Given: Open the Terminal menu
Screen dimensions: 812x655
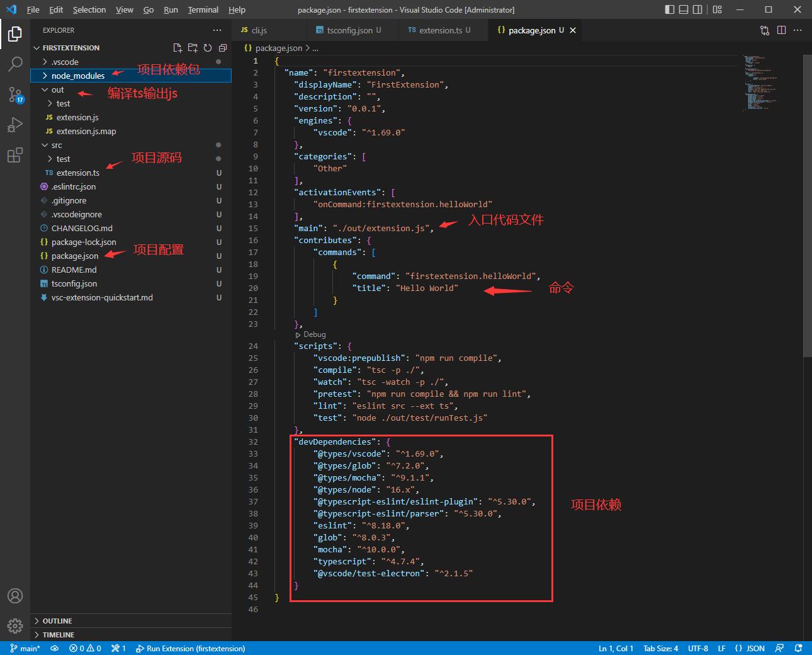Looking at the screenshot, I should pos(203,9).
